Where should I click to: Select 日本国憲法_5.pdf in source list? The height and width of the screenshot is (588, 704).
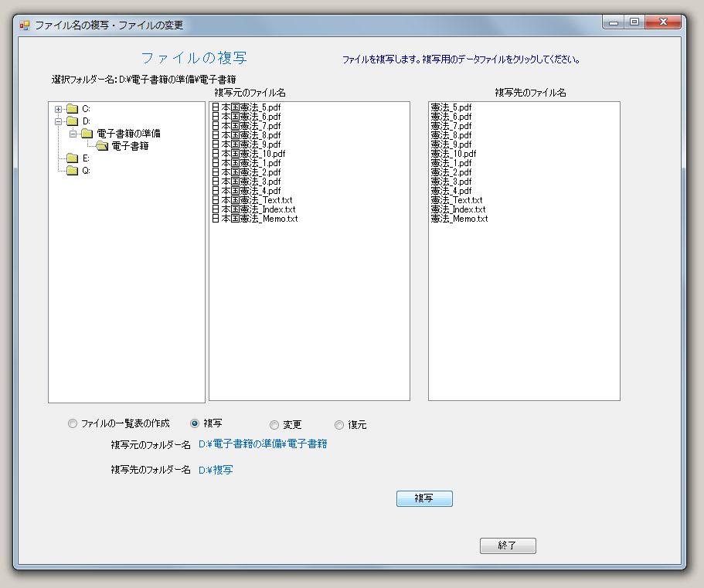246,107
